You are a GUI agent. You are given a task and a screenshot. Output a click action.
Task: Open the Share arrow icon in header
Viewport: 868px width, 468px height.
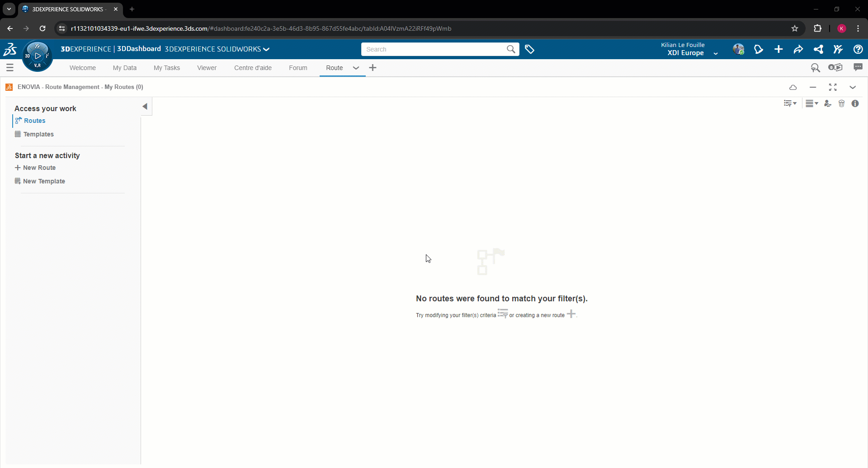pos(798,49)
